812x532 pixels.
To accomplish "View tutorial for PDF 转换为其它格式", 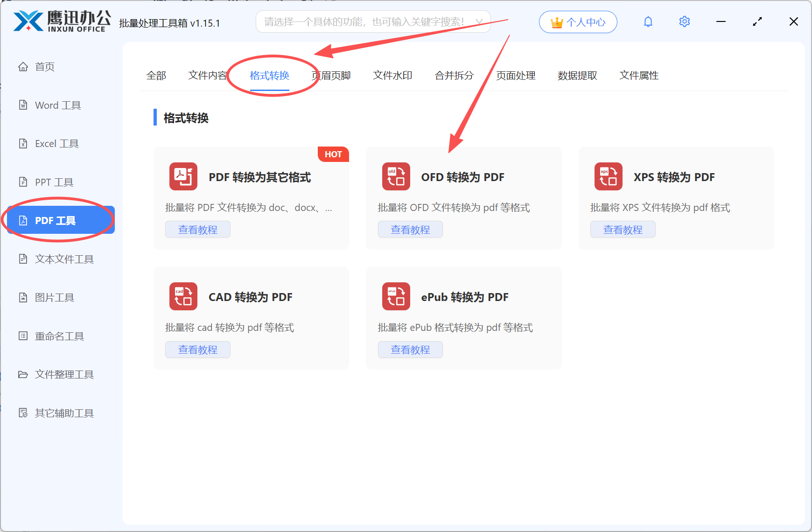I will [x=198, y=230].
